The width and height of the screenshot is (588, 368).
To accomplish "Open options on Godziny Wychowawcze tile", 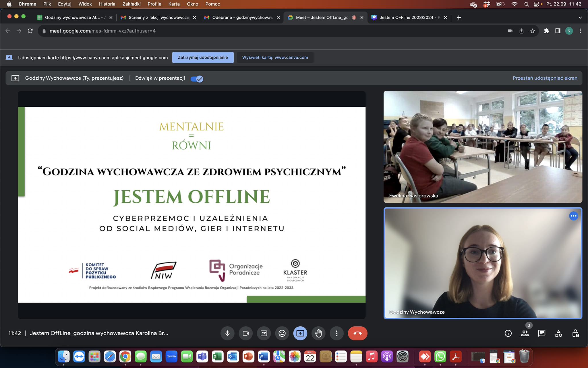I will (573, 216).
